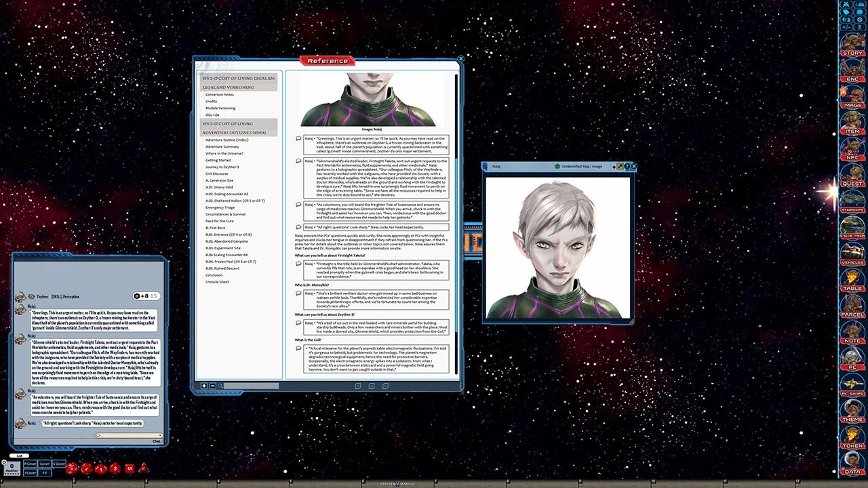Viewport: 868px width, 488px height.
Task: Click the speech bubble beside 'All right: questions!'
Action: point(298,227)
